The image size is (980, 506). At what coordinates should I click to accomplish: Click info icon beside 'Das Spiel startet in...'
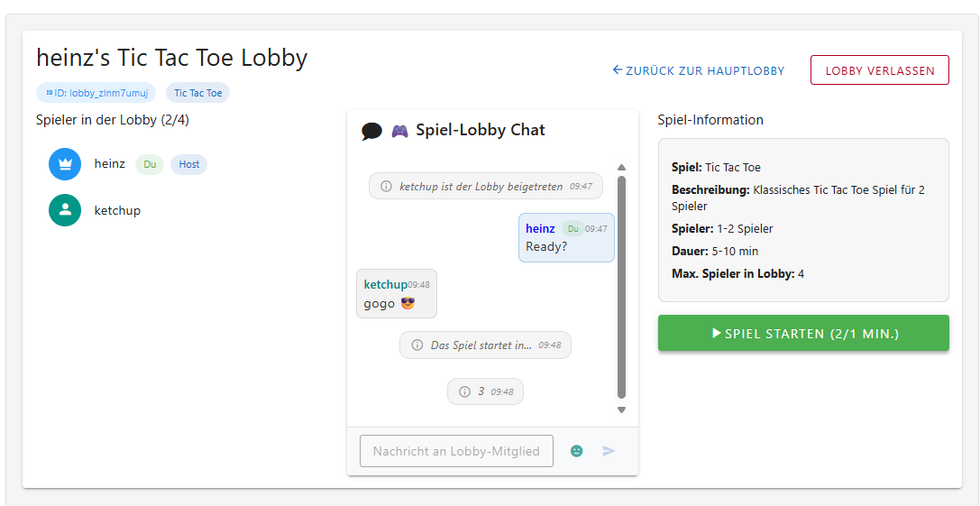click(417, 345)
